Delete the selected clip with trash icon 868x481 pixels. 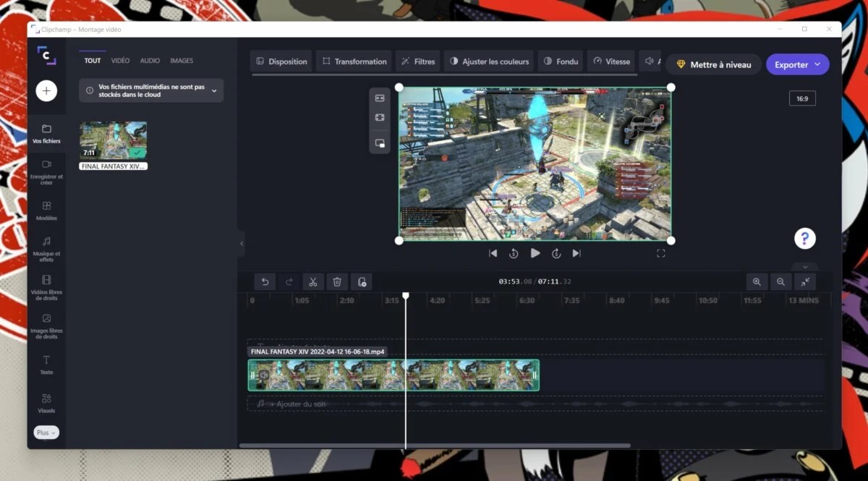pos(337,282)
